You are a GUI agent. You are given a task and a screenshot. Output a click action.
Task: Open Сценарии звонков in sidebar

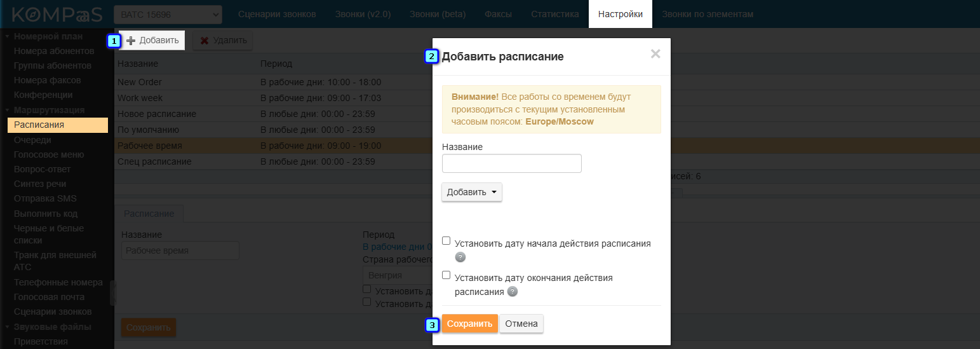tap(53, 311)
